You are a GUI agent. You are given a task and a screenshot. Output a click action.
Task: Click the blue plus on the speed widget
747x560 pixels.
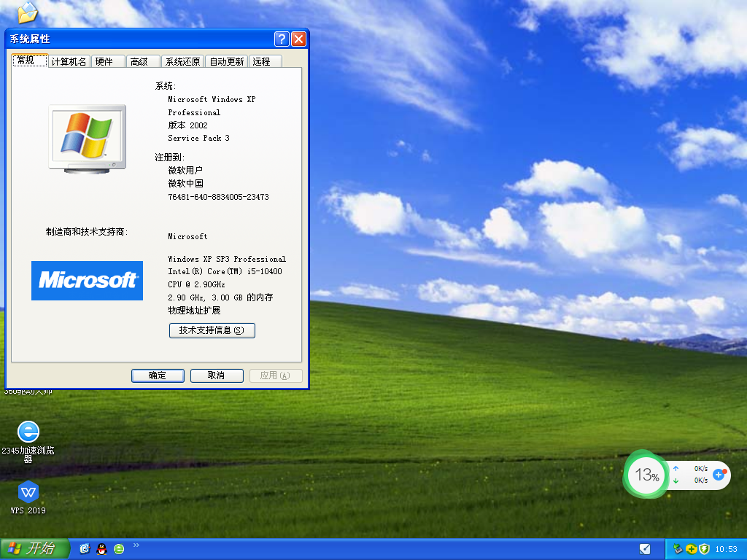point(719,474)
